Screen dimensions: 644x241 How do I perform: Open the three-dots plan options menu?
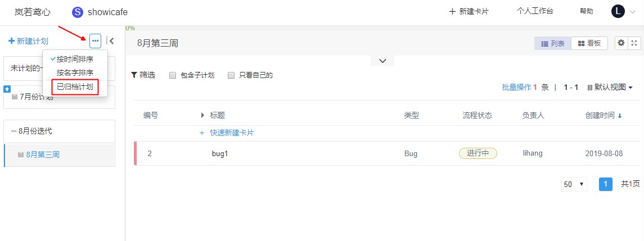(x=95, y=40)
